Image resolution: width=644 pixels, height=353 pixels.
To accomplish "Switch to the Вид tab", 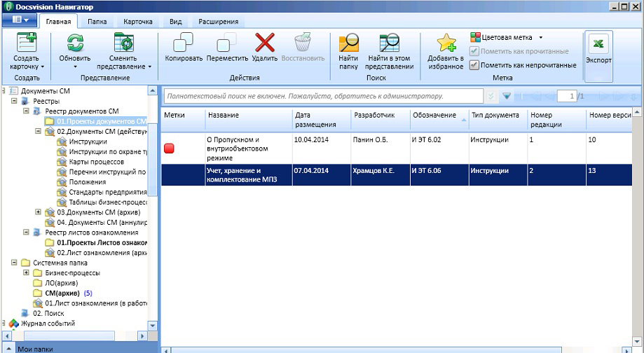I will [176, 22].
